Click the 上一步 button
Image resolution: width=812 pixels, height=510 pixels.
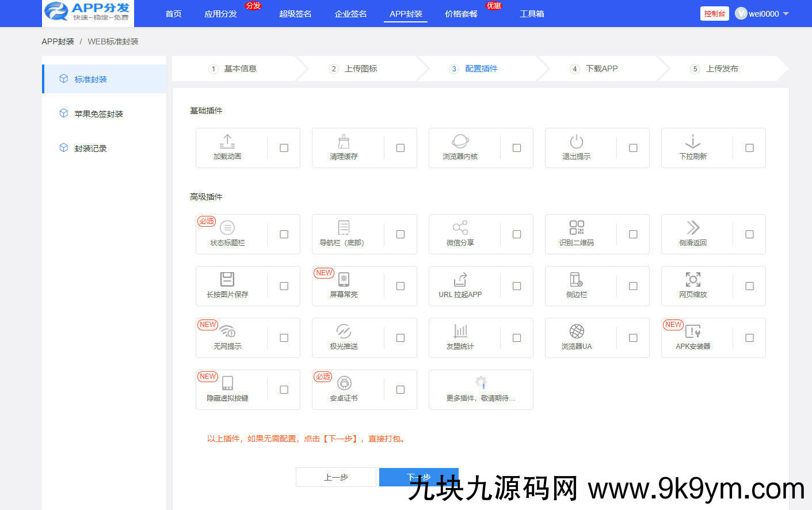tap(336, 477)
